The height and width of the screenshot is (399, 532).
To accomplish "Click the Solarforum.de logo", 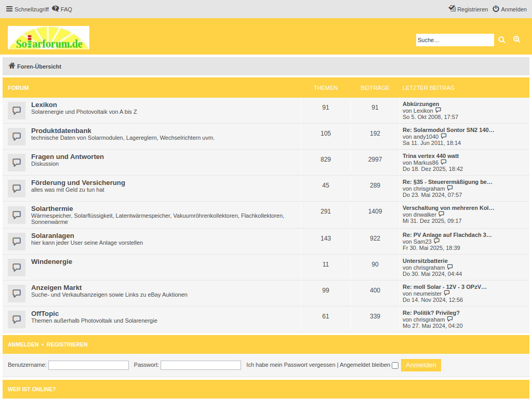I will tap(48, 37).
